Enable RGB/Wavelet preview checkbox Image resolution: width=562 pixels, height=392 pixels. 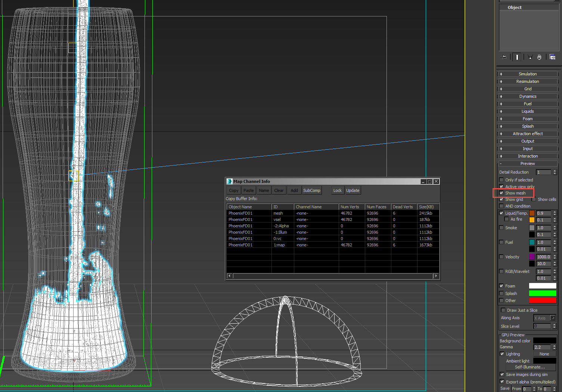coord(502,271)
